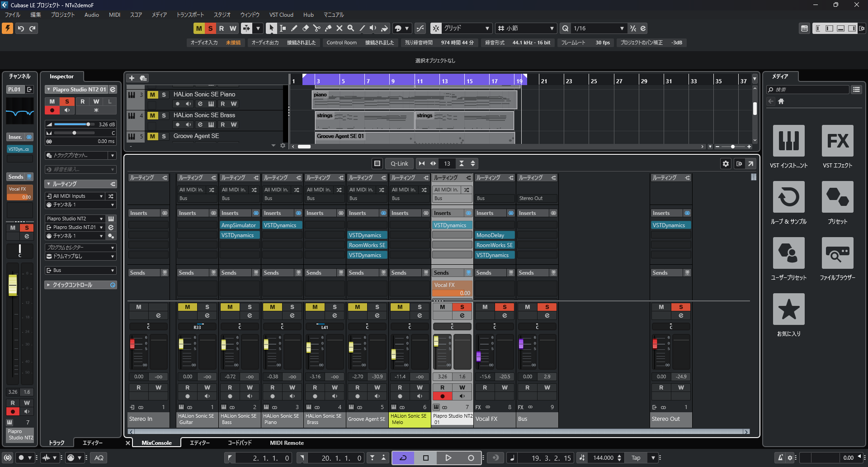Open Piapro Studio NT2 output dropdown

pos(75,227)
